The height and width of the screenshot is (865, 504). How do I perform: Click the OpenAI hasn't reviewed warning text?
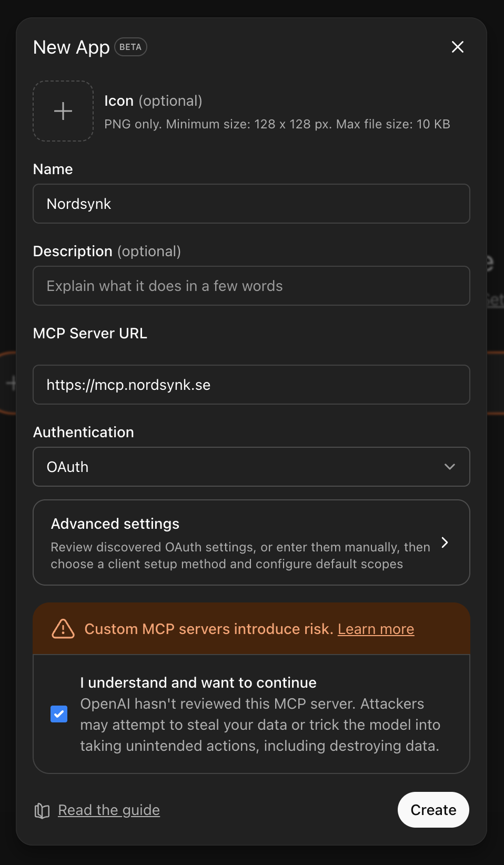click(260, 725)
